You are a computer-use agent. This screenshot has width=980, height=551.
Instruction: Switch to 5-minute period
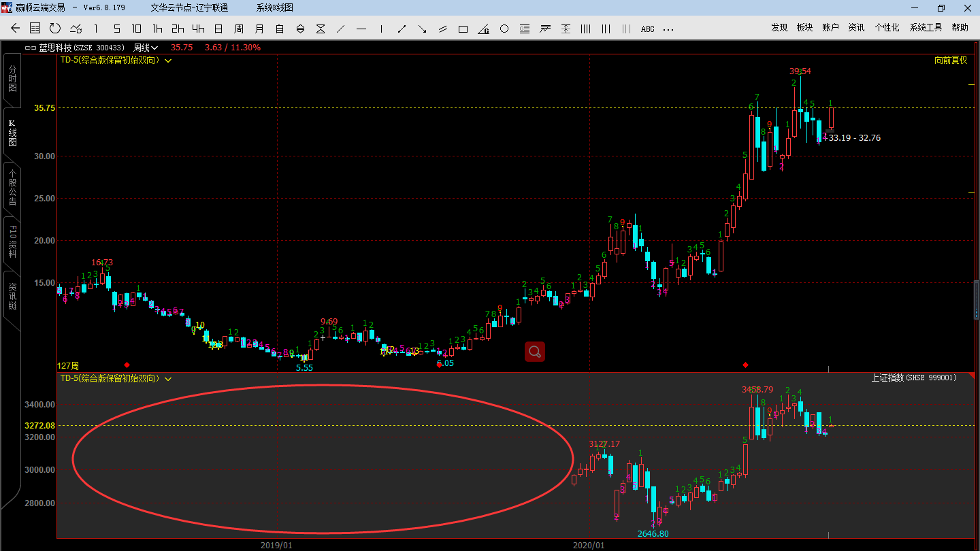coord(116,29)
